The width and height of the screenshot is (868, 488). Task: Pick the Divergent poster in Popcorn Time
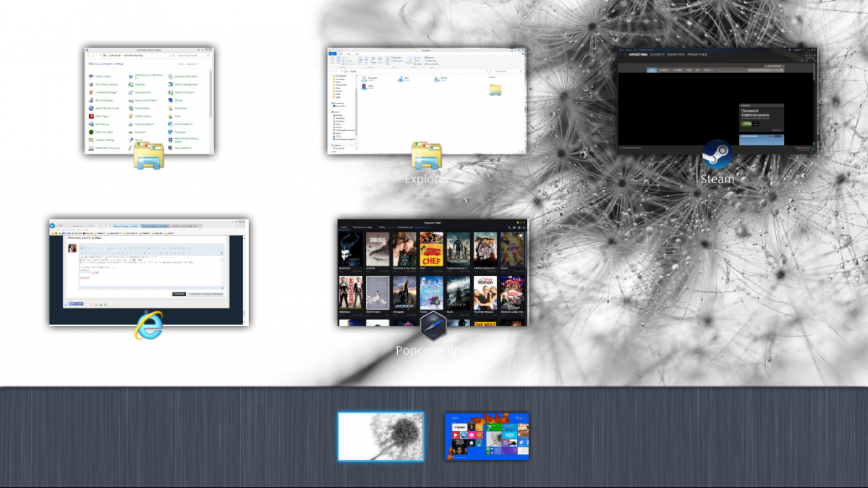click(x=404, y=293)
